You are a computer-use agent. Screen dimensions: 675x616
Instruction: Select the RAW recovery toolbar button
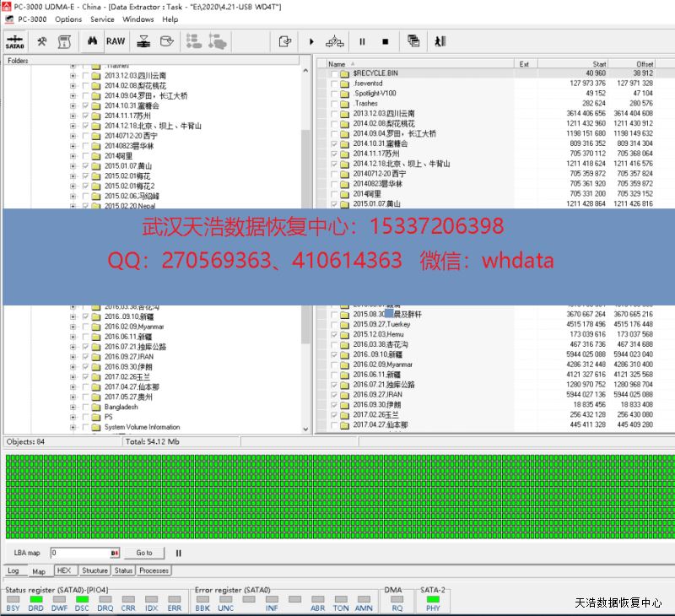[116, 41]
